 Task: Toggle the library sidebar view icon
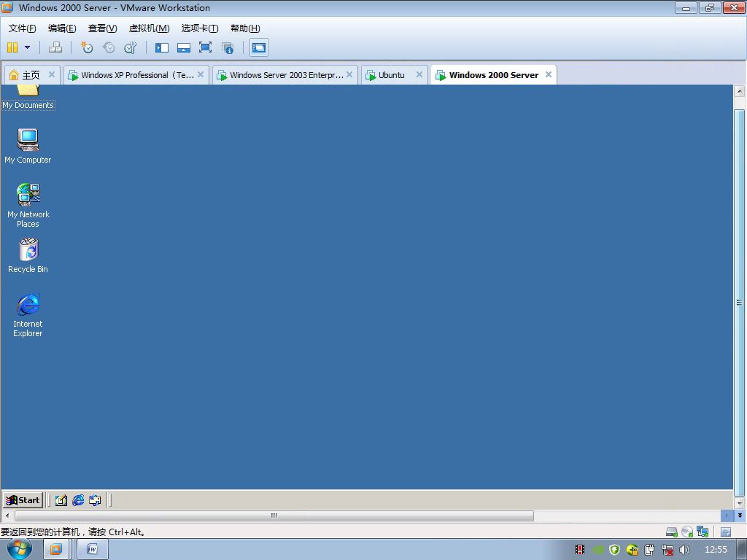[162, 47]
